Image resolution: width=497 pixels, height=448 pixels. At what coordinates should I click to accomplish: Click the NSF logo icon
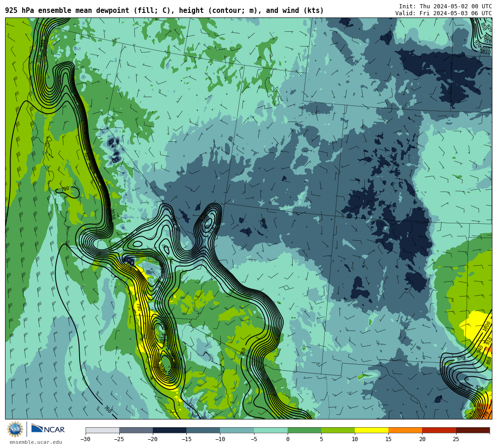coord(15,429)
